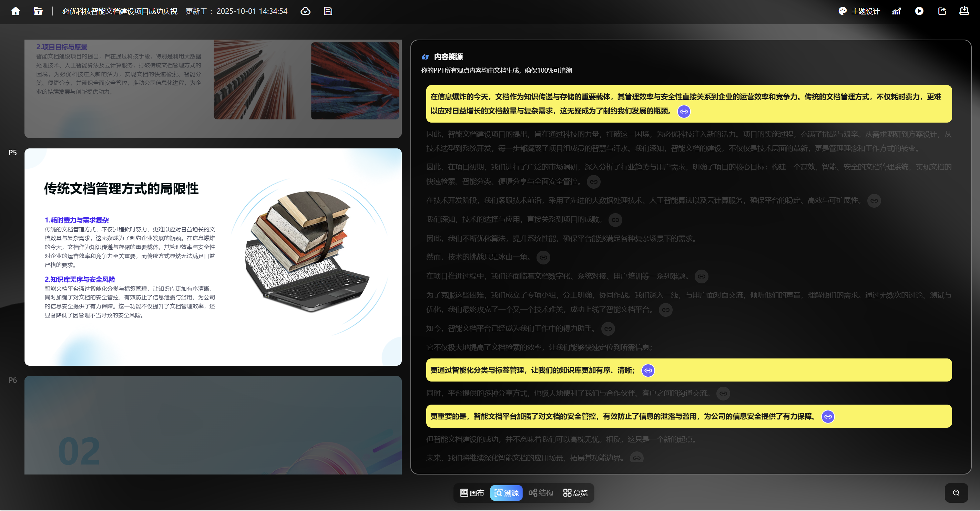Select the 项目目标与愿景 slide above P5
980x511 pixels.
tap(213, 88)
